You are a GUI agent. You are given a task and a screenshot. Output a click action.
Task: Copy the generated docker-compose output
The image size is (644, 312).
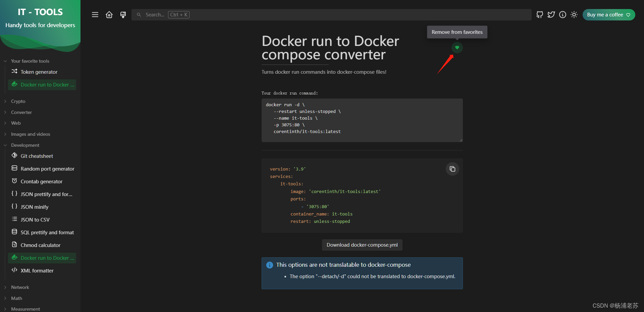tap(452, 169)
